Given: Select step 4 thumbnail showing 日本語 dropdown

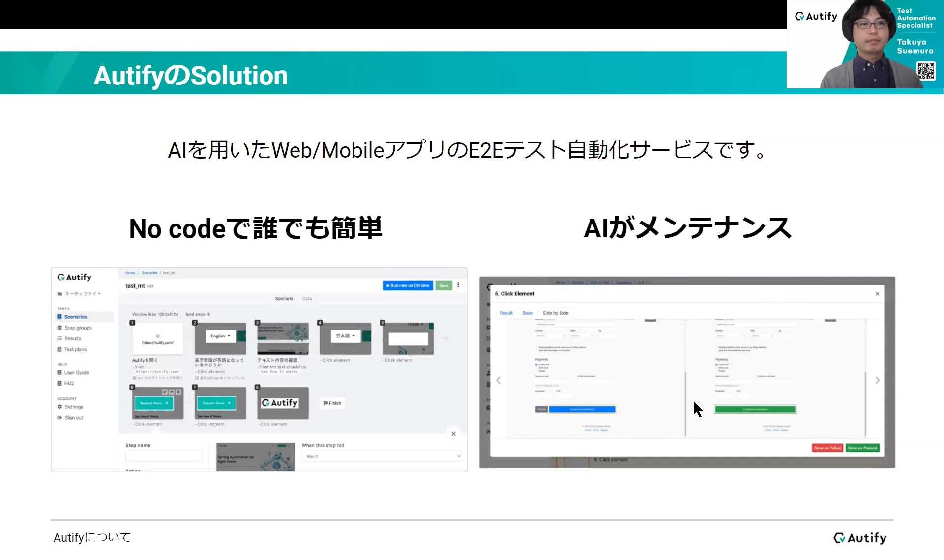Looking at the screenshot, I should [345, 338].
